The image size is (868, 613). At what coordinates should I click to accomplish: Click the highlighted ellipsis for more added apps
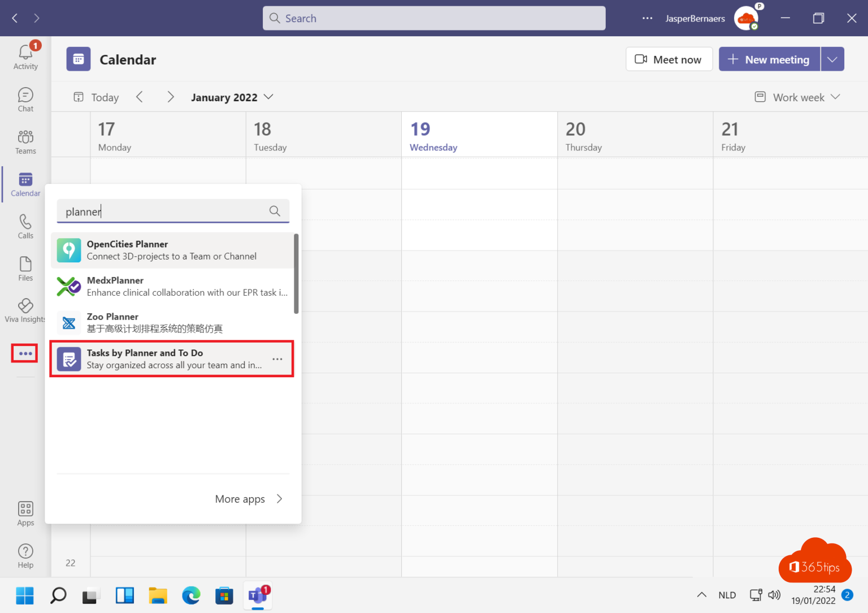click(x=24, y=352)
